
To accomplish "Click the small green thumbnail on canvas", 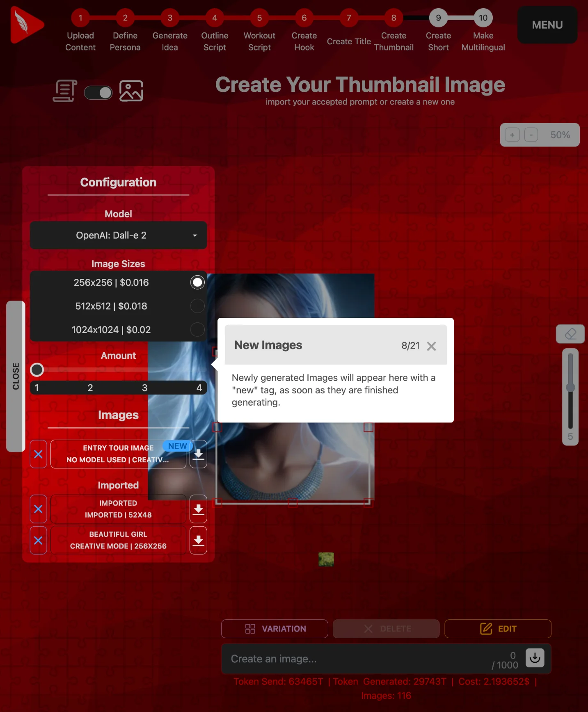I will pyautogui.click(x=326, y=559).
